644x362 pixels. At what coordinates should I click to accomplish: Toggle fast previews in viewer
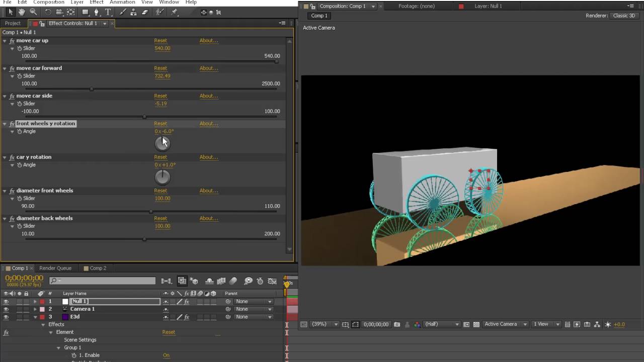pos(577,324)
